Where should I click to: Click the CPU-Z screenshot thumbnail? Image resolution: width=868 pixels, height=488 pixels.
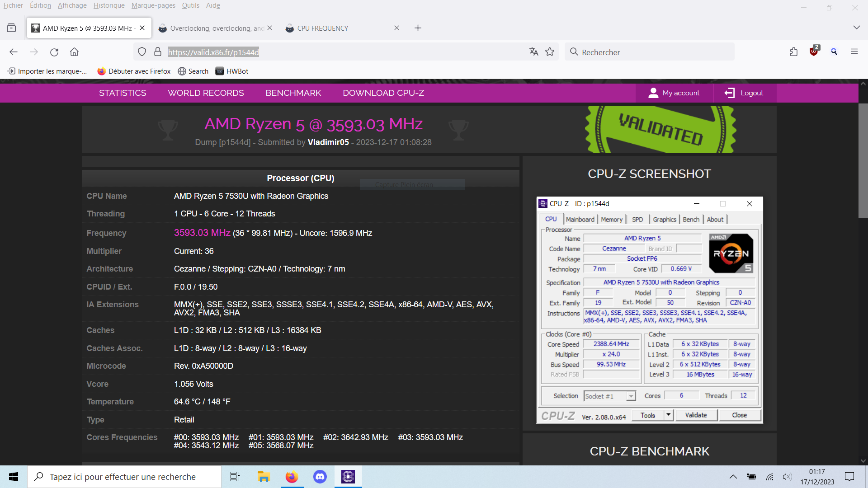[650, 310]
